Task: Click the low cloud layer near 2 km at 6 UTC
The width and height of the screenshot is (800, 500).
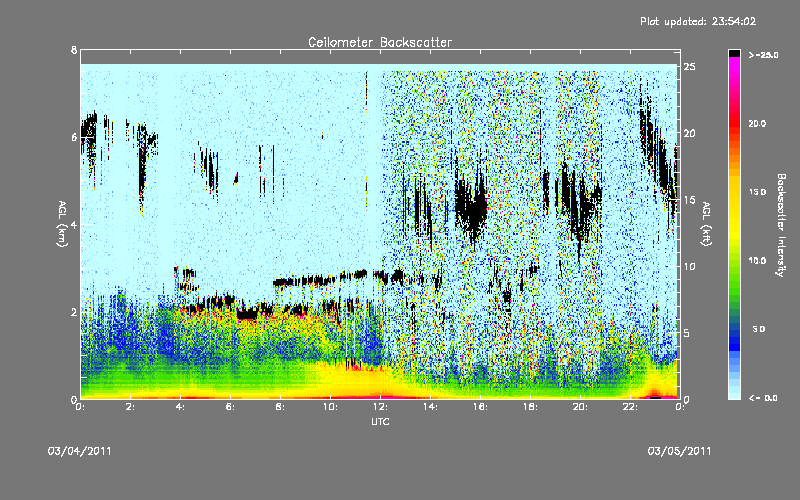Action: 247,314
